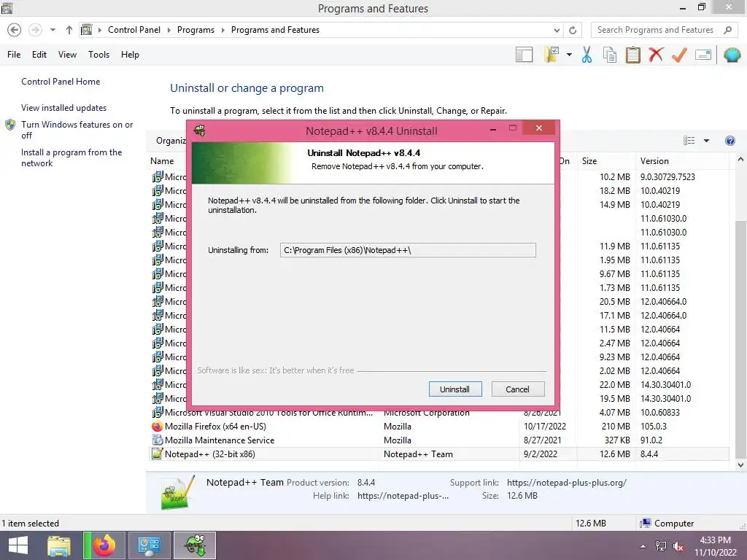
Task: Cancel the Notepad++ uninstall dialog
Action: click(x=517, y=389)
